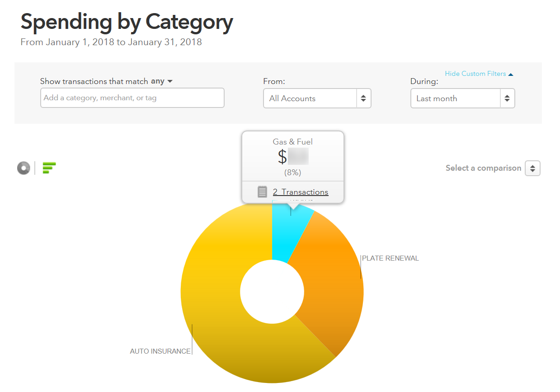Click the '(8%)' percentage in tooltip
This screenshot has height=392, width=560.
(x=292, y=173)
